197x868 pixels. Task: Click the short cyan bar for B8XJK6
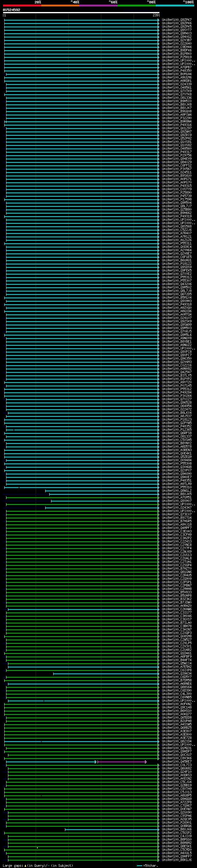pos(112,830)
